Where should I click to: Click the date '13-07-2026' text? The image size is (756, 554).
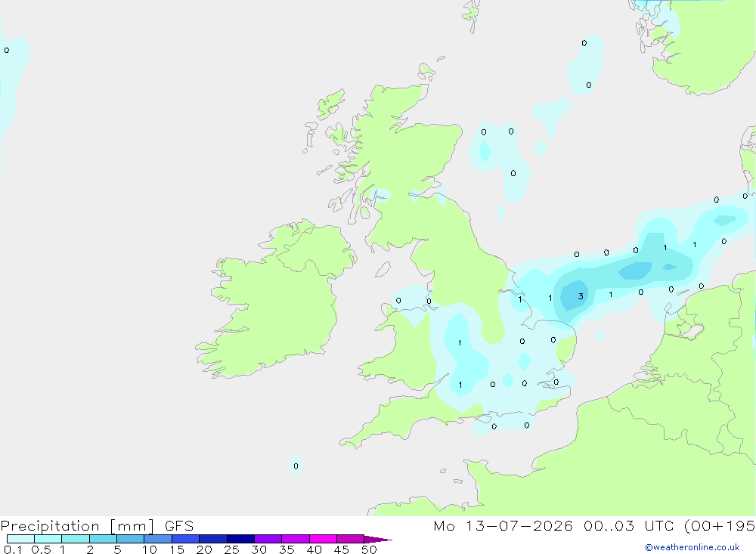coord(519,526)
